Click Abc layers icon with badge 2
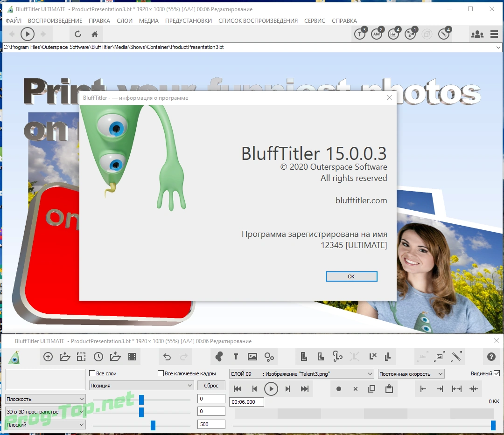The image size is (504, 435). point(378,34)
